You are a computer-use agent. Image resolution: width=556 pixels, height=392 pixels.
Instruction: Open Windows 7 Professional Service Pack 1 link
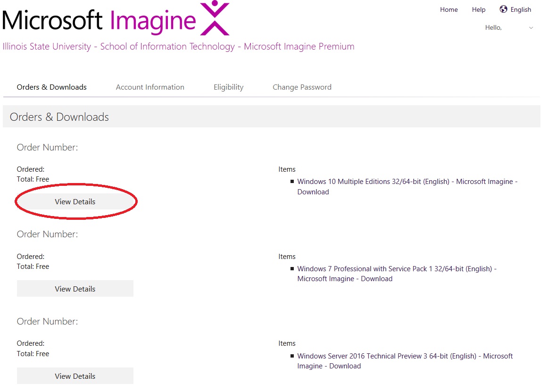pos(397,274)
